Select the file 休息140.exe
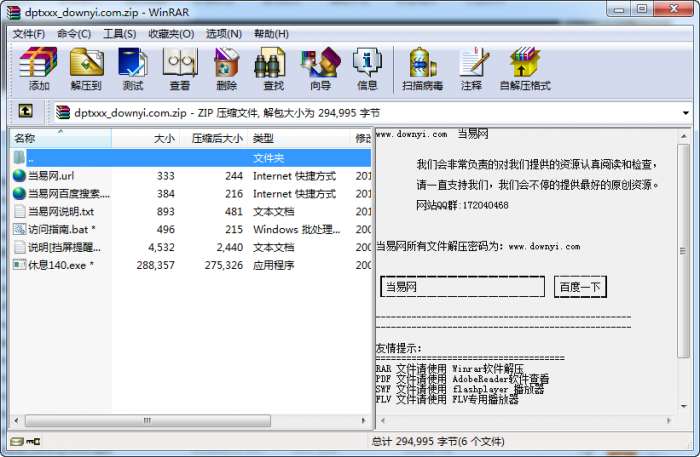The width and height of the screenshot is (700, 457). click(61, 265)
